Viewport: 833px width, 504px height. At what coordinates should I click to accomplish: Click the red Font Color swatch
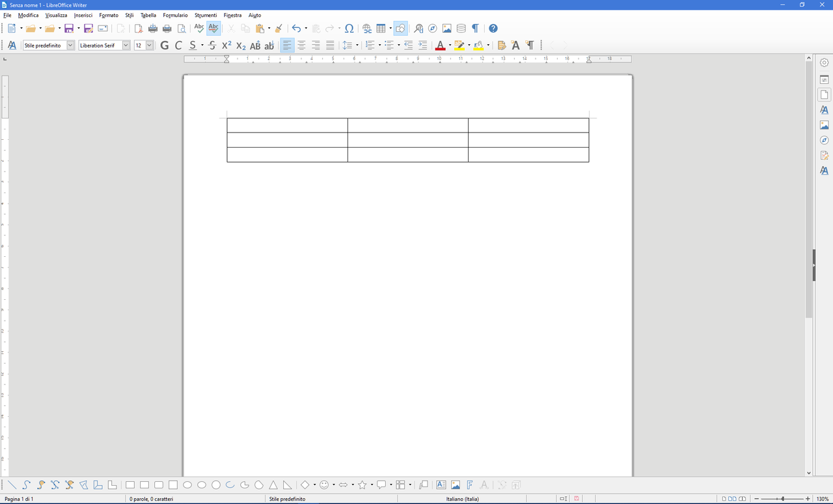(440, 46)
